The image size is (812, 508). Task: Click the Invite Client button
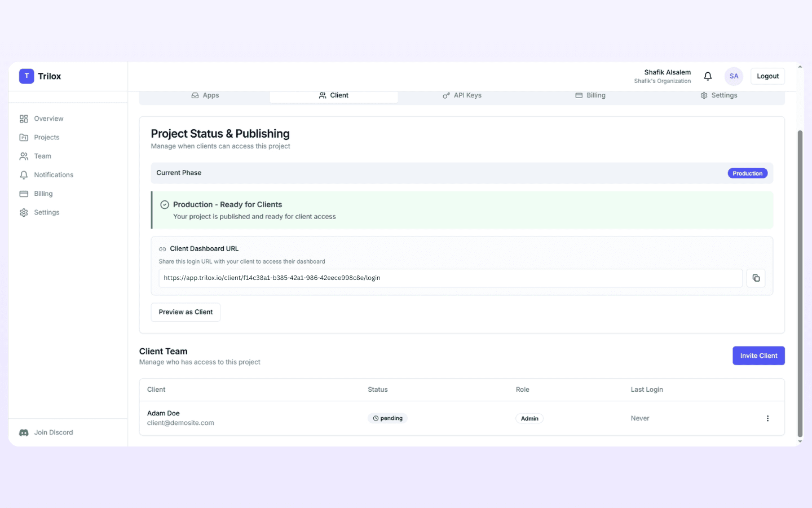pos(758,356)
